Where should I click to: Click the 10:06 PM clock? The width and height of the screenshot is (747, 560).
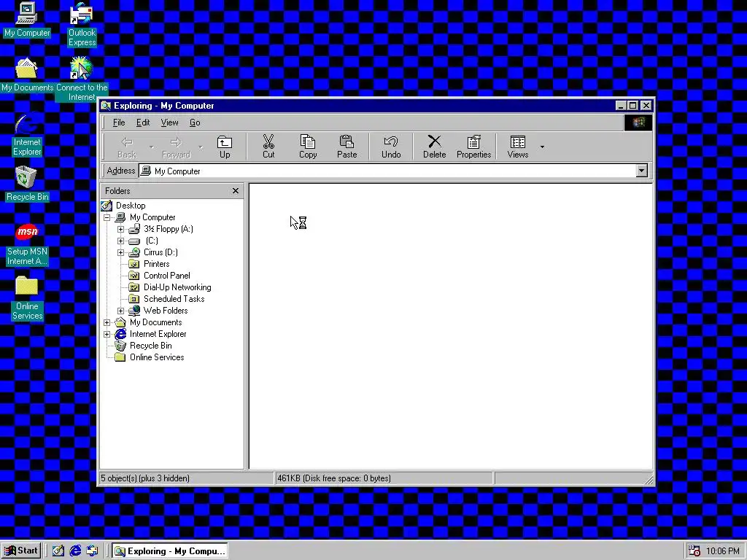click(723, 551)
